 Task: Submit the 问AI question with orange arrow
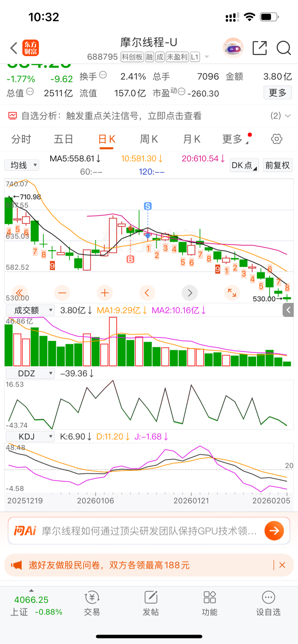click(274, 530)
